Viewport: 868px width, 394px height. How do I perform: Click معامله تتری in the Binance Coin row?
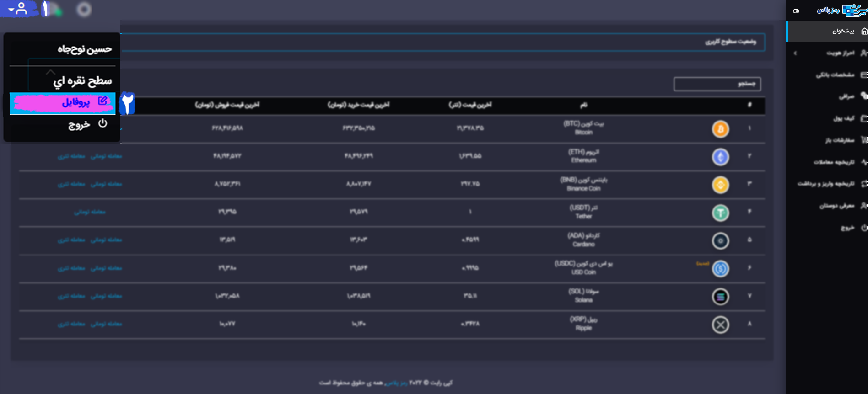click(71, 184)
